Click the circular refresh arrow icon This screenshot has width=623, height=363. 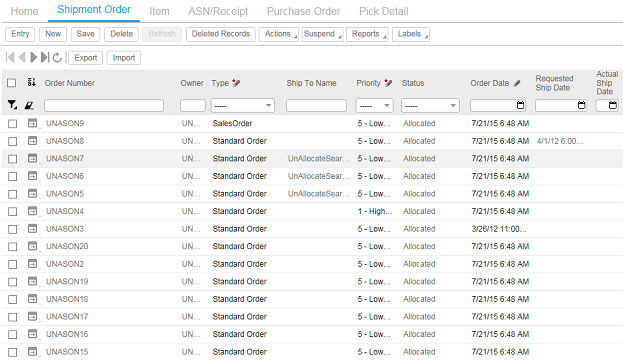click(57, 58)
